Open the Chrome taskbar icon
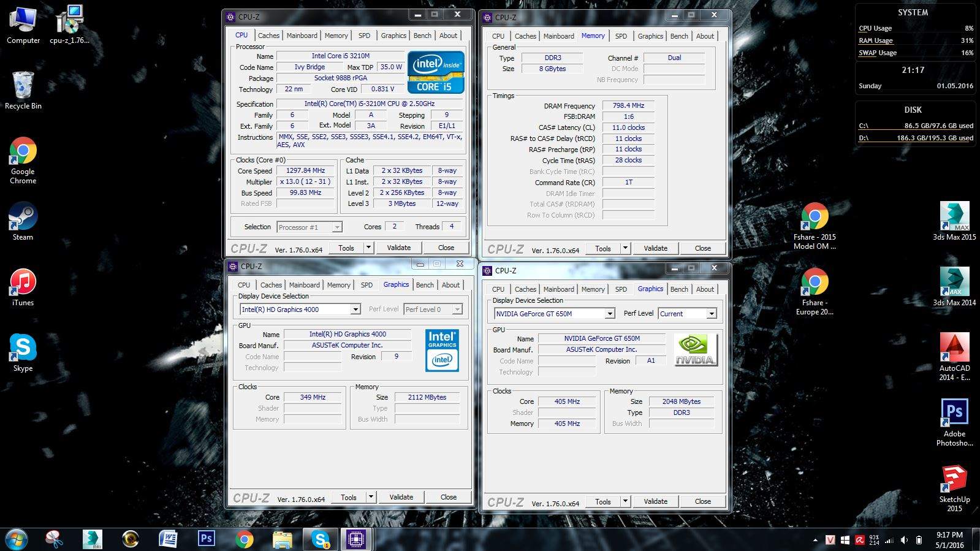Viewport: 980px width, 551px height. point(244,539)
